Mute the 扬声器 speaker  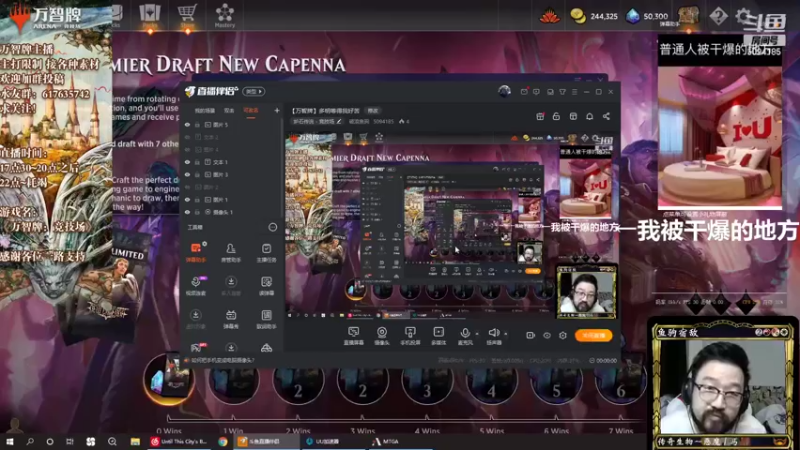[x=493, y=336]
